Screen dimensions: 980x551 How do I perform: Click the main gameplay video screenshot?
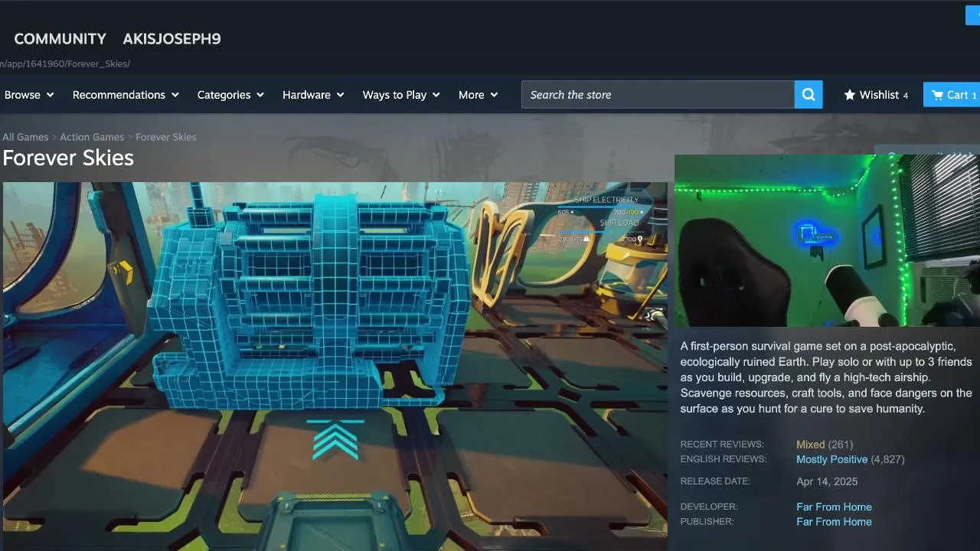[x=335, y=366]
